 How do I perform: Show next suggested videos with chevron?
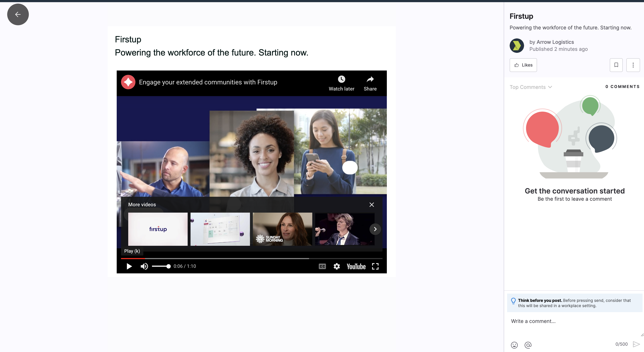[375, 229]
